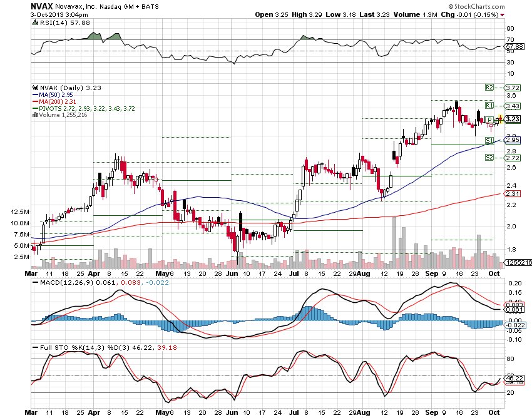Click the candlestick icon beside NVAX (Daily)

click(x=35, y=88)
